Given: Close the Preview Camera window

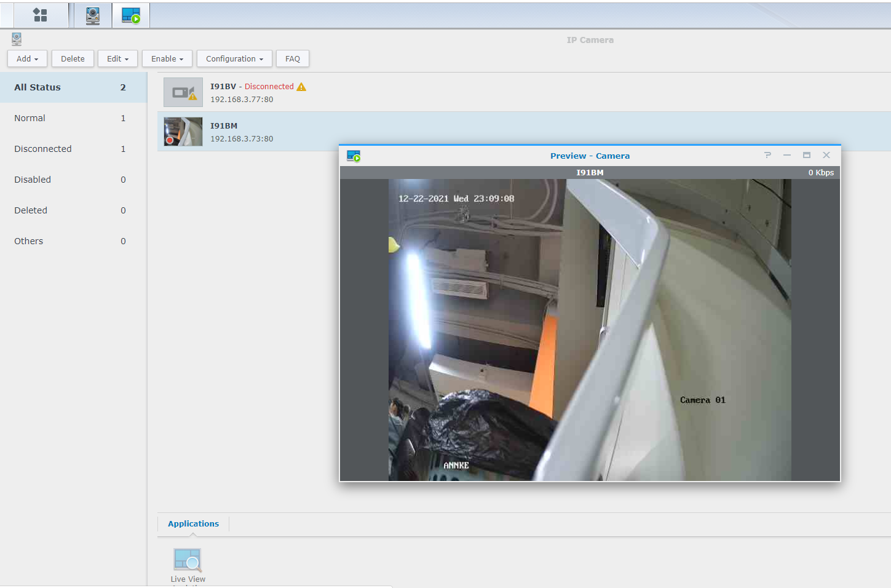Looking at the screenshot, I should pyautogui.click(x=826, y=156).
